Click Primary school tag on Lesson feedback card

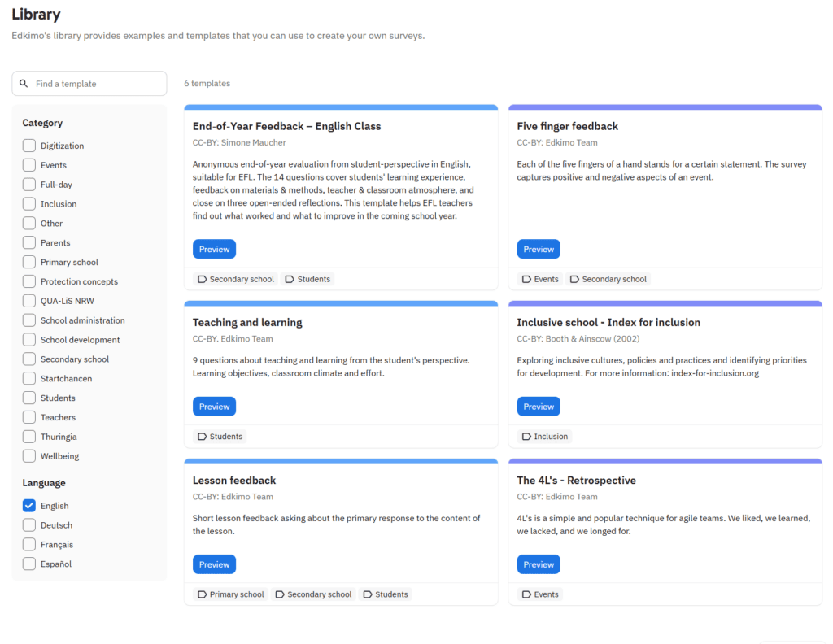click(x=230, y=594)
